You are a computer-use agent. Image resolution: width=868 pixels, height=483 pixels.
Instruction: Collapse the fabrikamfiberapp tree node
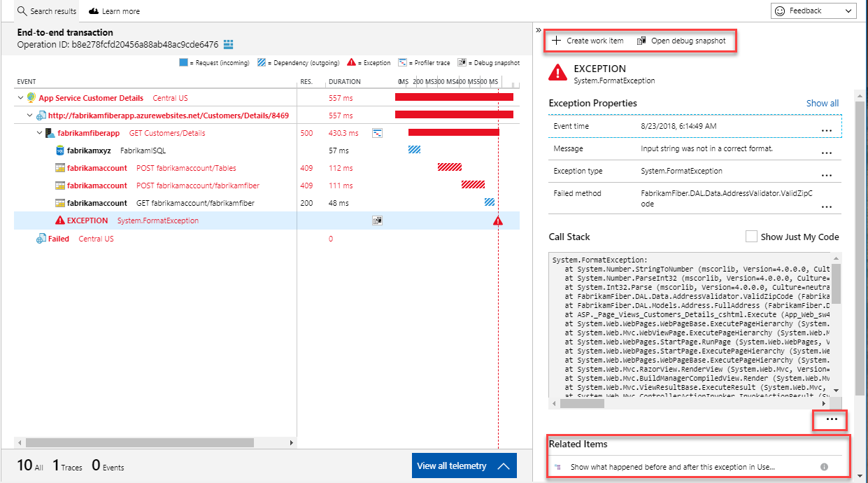point(39,133)
